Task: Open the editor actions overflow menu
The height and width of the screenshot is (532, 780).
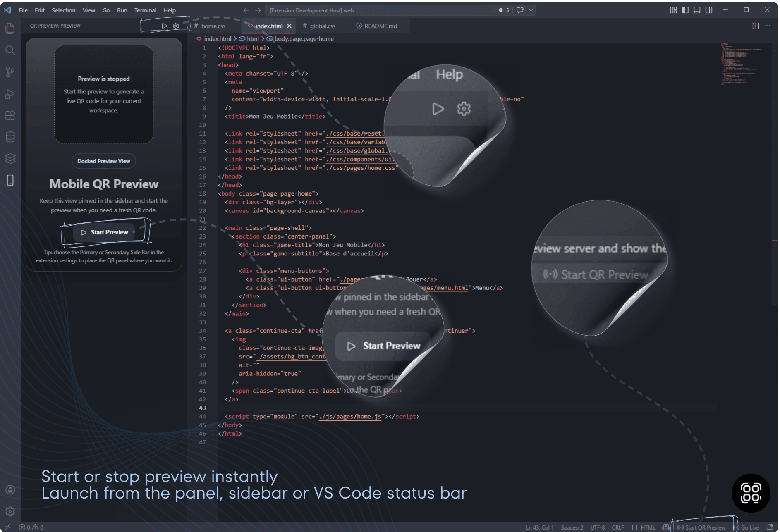Action: (768, 26)
